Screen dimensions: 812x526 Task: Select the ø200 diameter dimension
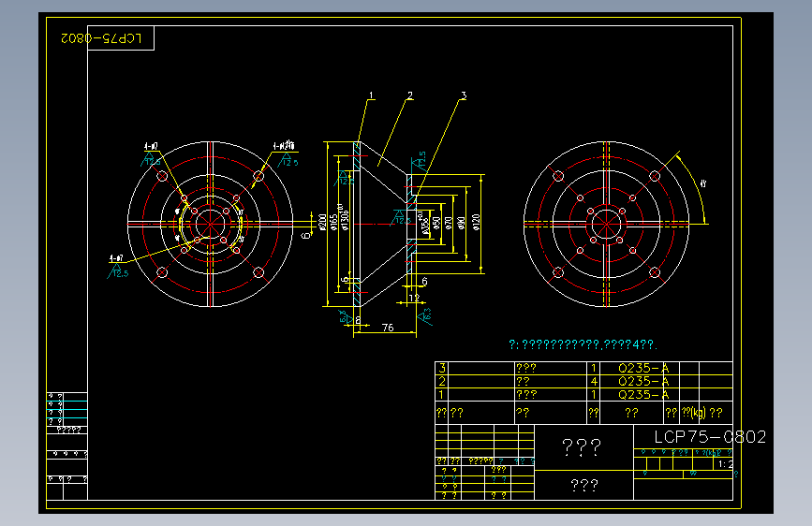[x=322, y=222]
